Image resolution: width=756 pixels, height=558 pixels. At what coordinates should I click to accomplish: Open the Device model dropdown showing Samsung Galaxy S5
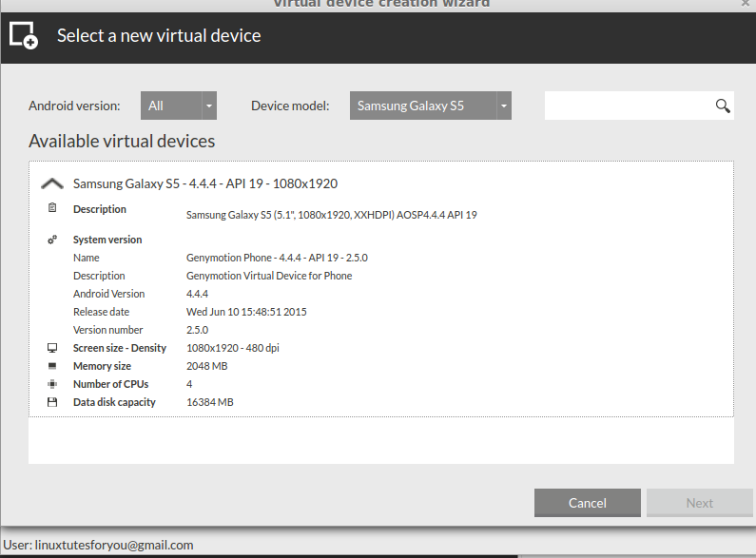[431, 106]
